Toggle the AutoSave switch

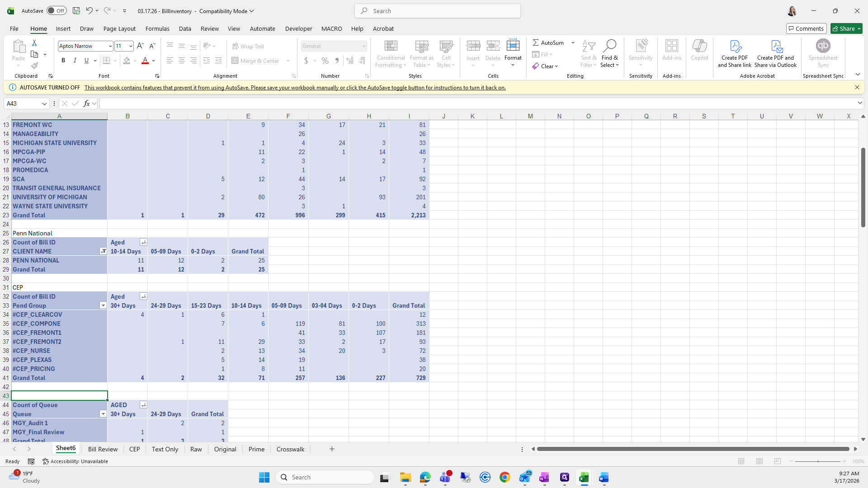point(57,11)
